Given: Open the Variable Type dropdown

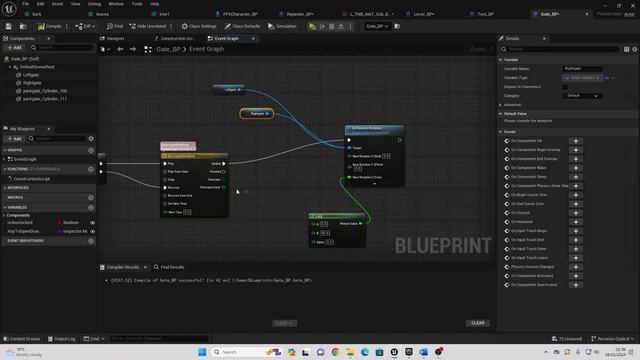Looking at the screenshot, I should (x=582, y=78).
